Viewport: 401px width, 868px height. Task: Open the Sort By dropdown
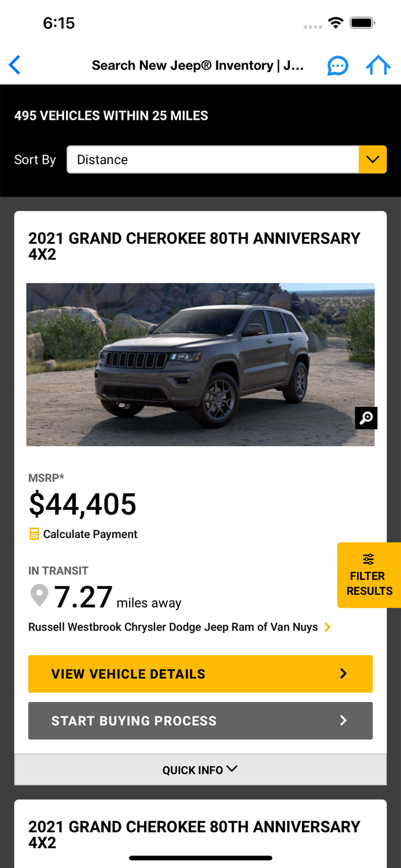tap(227, 160)
